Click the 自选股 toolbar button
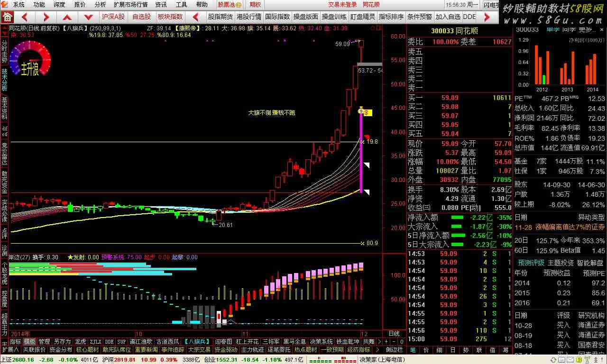This screenshot has height=364, width=607. pyautogui.click(x=141, y=17)
